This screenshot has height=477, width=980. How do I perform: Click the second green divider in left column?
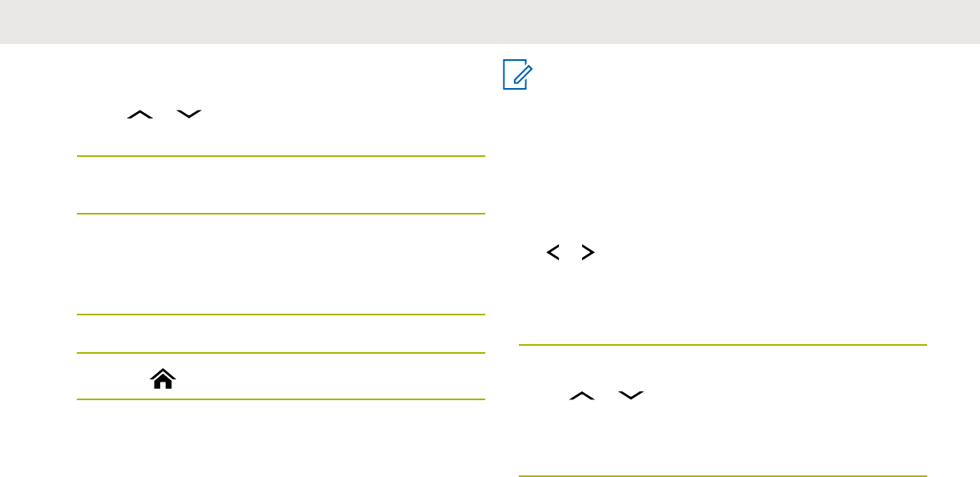point(281,213)
